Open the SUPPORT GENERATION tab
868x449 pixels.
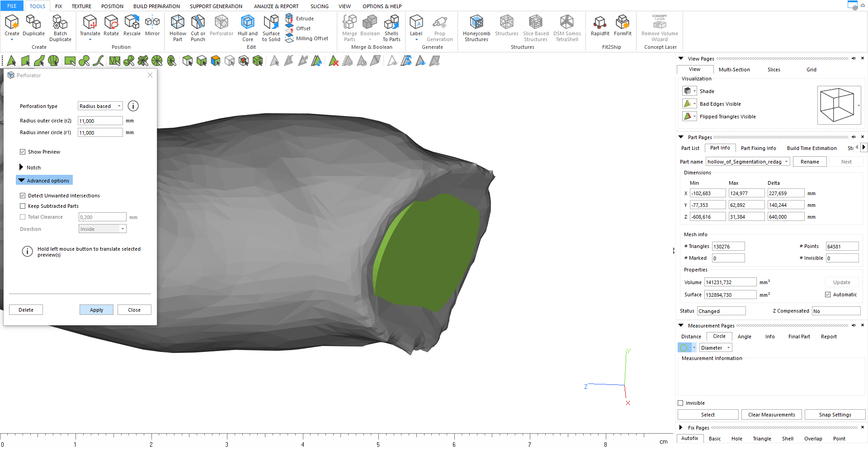point(216,6)
